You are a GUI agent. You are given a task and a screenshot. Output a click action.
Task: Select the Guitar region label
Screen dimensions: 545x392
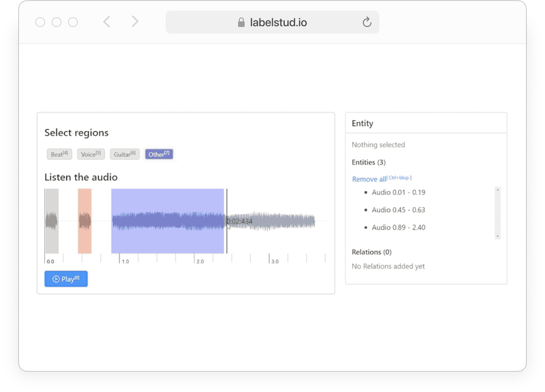[125, 154]
